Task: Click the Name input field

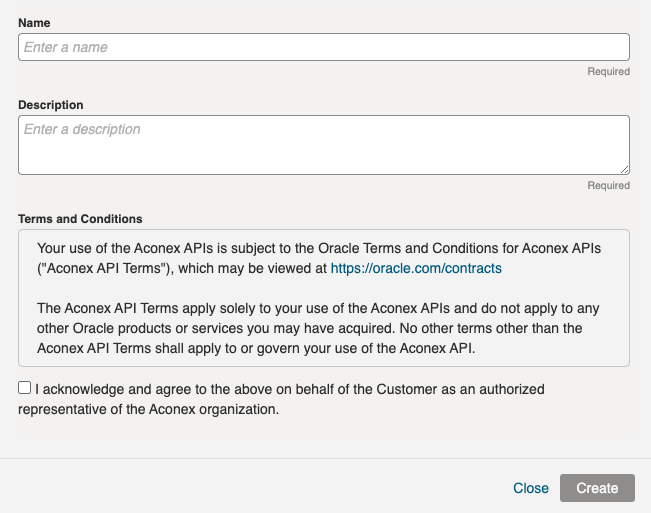Action: 324,47
